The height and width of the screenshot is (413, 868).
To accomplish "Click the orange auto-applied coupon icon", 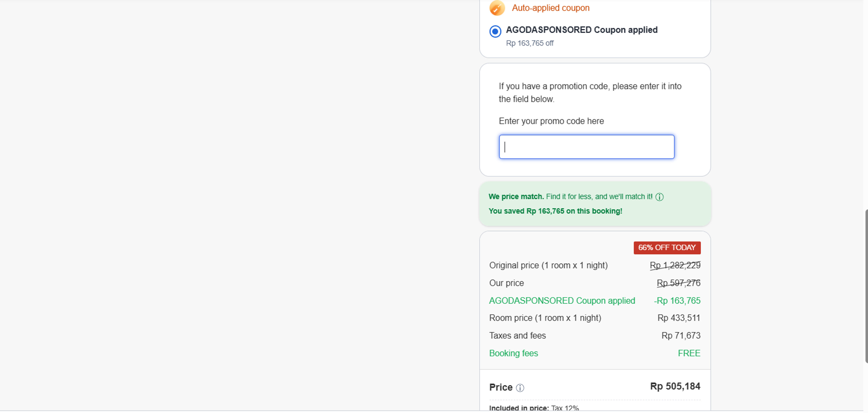I will [x=497, y=8].
